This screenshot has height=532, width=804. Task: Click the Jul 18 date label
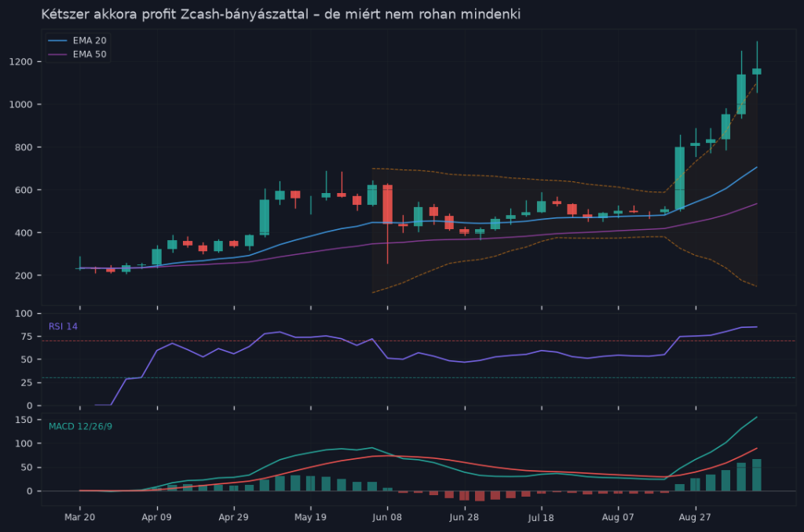click(541, 517)
